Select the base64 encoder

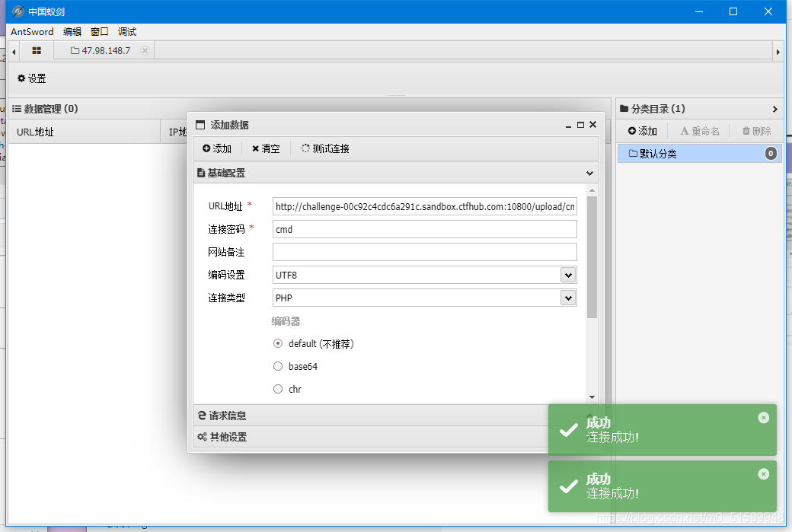[x=278, y=366]
